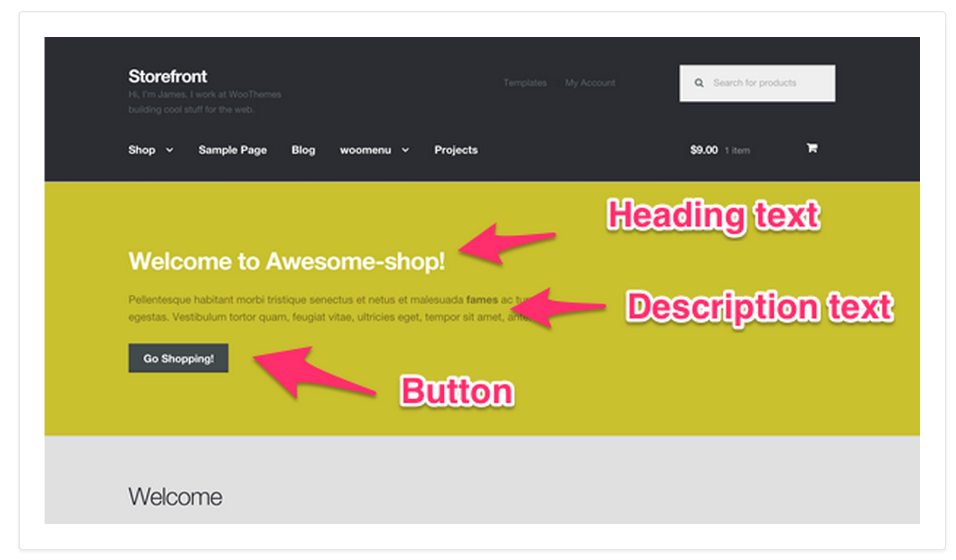Click the 'Welcome to Awesome-shop!' heading
The image size is (956, 560).
point(287,260)
